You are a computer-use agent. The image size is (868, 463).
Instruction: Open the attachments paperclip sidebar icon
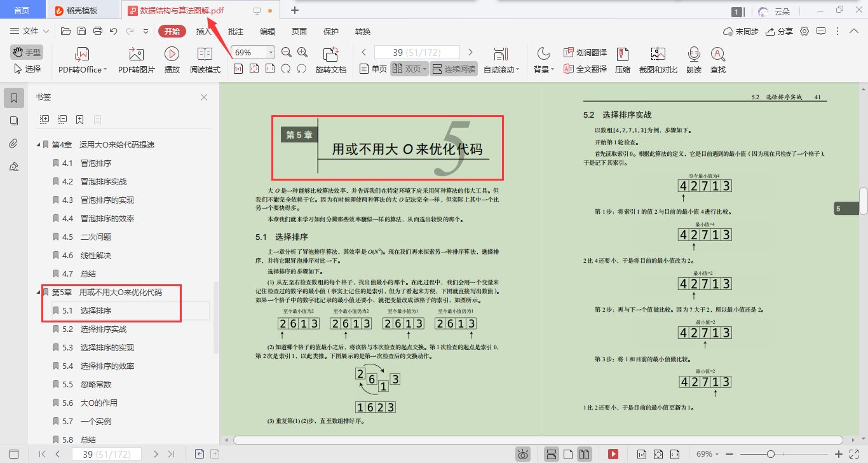[14, 144]
